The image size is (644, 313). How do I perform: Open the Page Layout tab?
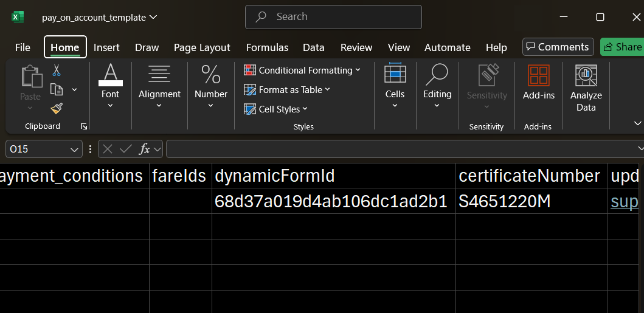point(202,47)
